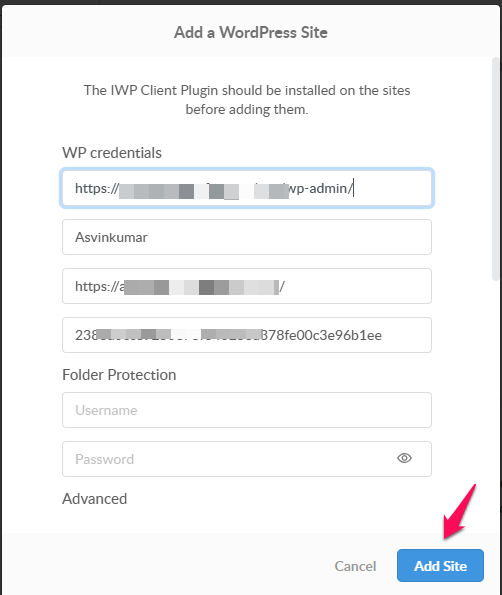502x595 pixels.
Task: Click the Folder Protection heading
Action: tap(119, 375)
